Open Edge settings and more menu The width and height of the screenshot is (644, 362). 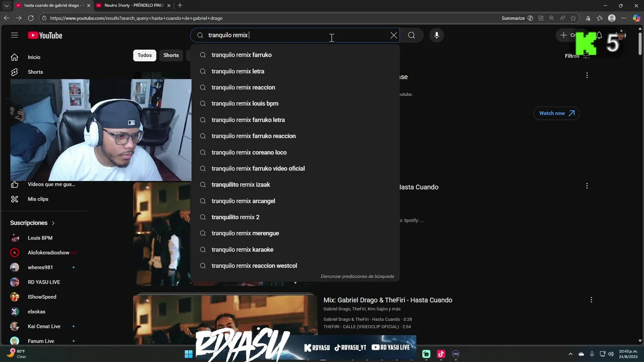(624, 18)
